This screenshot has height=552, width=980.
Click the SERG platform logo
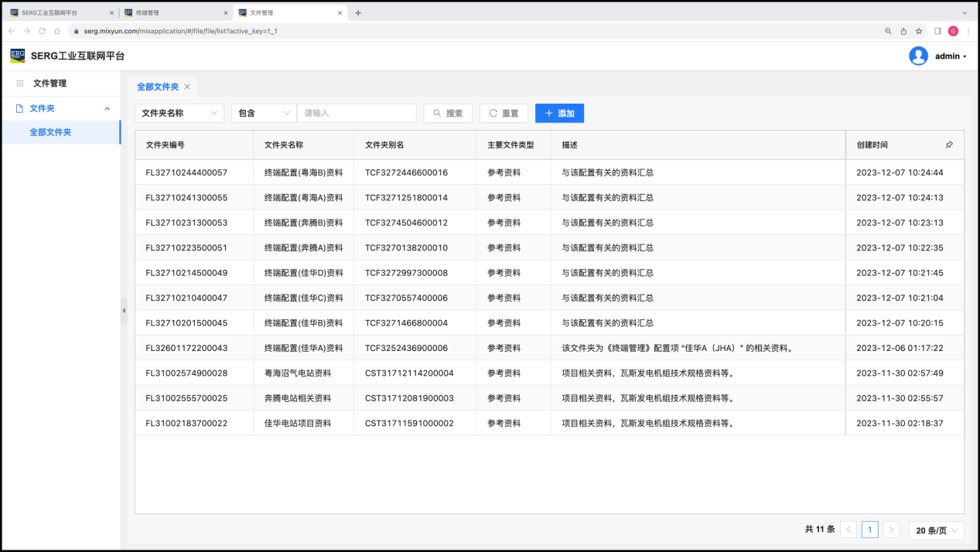(x=17, y=56)
